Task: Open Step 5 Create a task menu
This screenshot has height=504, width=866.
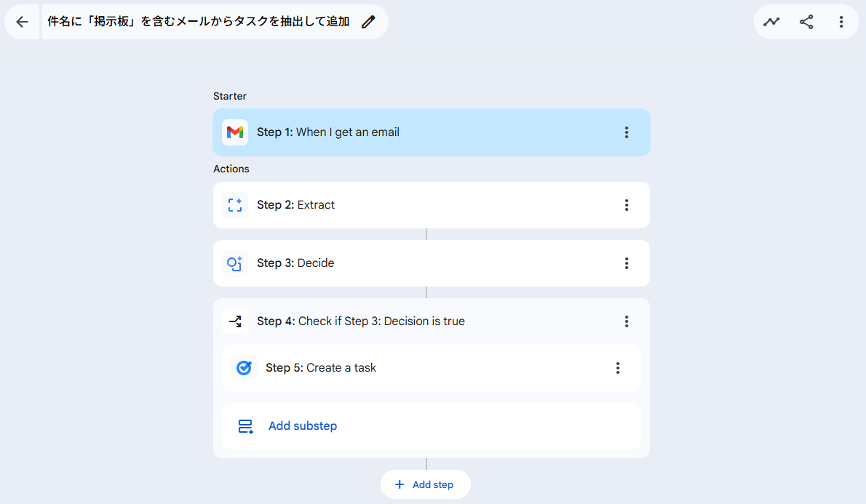Action: (617, 368)
